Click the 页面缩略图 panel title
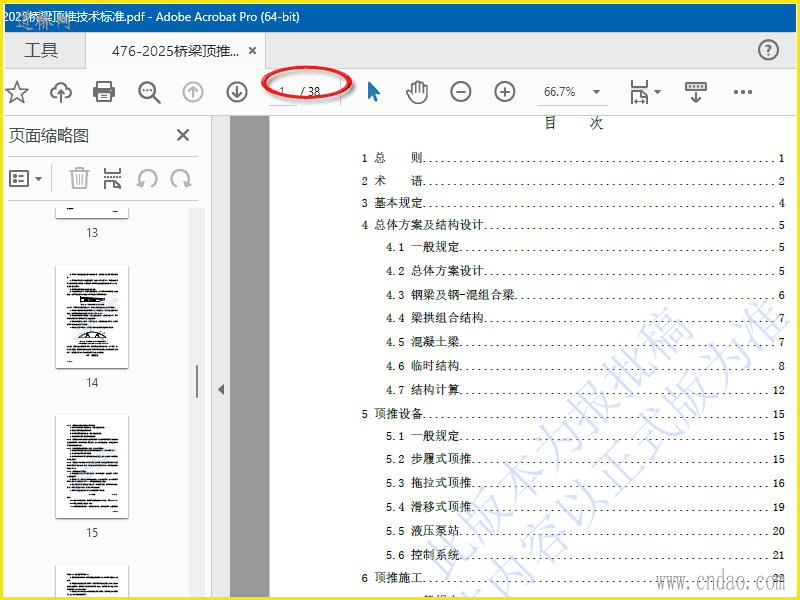Image resolution: width=800 pixels, height=600 pixels. pyautogui.click(x=49, y=136)
